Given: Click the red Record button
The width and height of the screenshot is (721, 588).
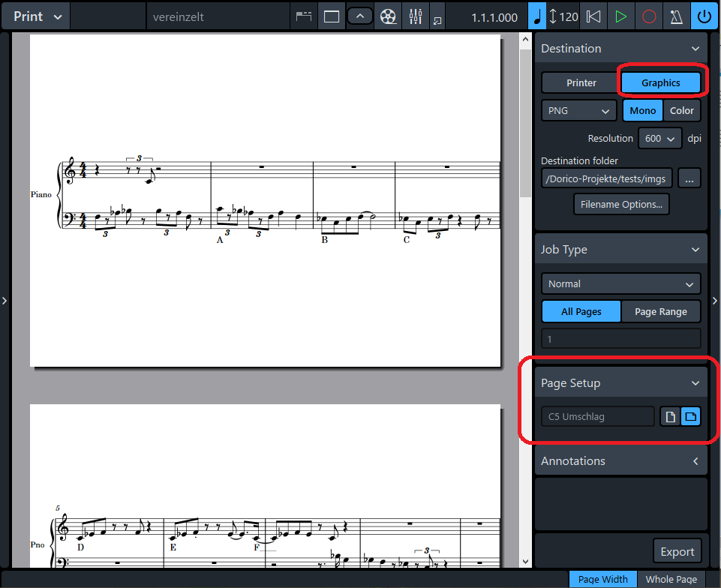Looking at the screenshot, I should pyautogui.click(x=649, y=17).
